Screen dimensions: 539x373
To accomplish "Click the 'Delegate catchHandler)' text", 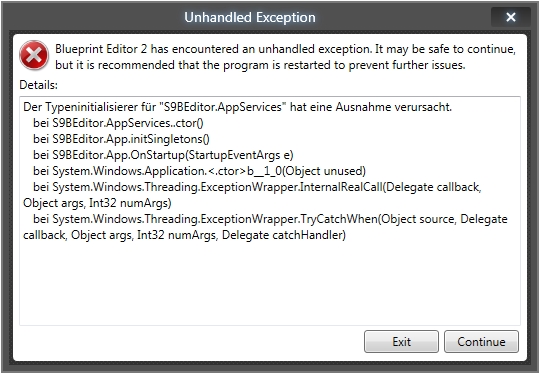I will (284, 235).
